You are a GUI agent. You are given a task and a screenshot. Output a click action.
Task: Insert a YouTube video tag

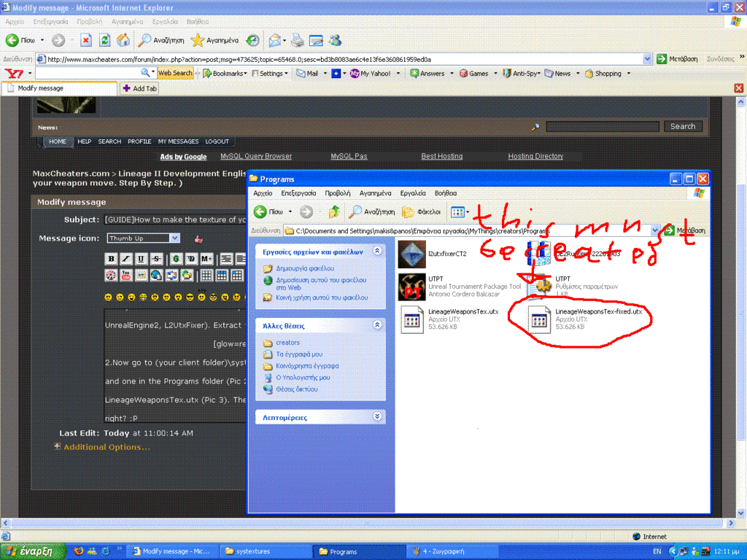(x=126, y=275)
